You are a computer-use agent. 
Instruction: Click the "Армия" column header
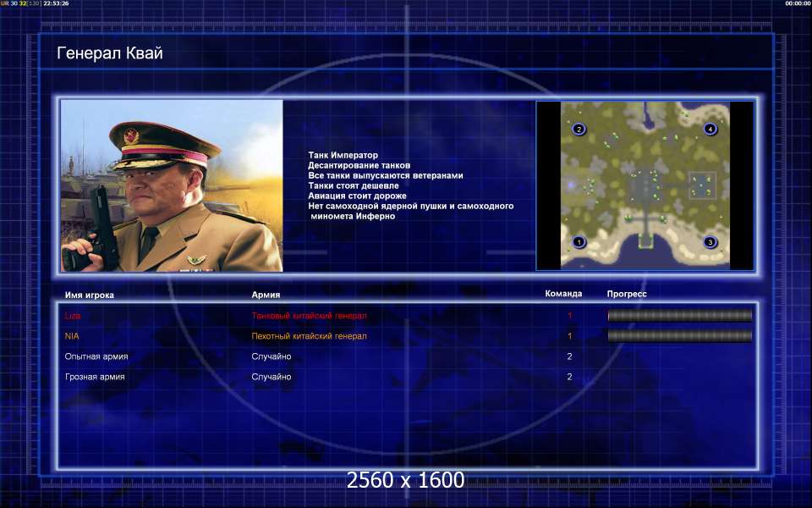[x=266, y=295]
